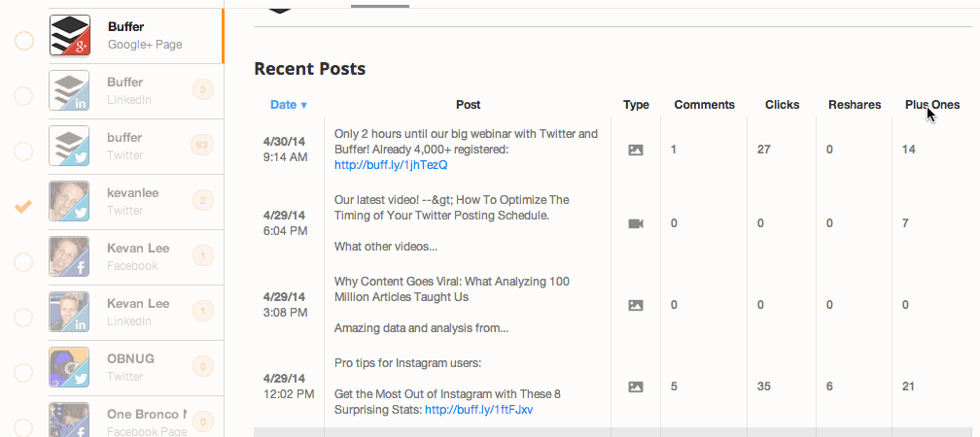Open the buffer Twitter account avatar
980x437 pixels.
pos(69,146)
